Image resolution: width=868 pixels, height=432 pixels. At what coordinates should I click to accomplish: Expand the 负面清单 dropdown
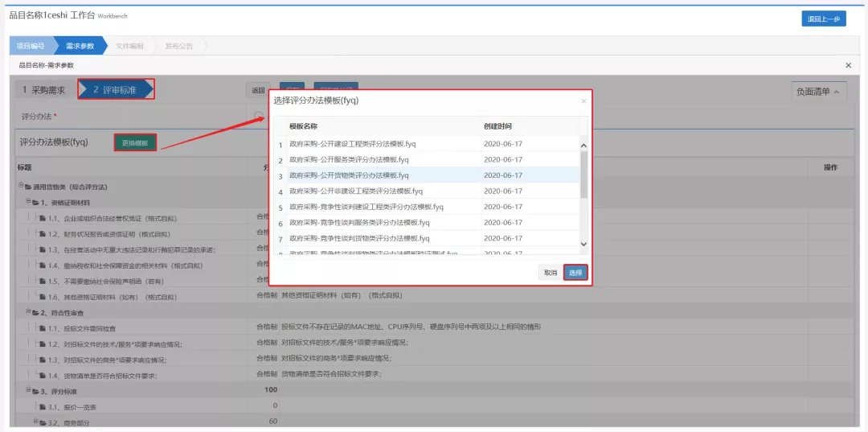pos(819,93)
